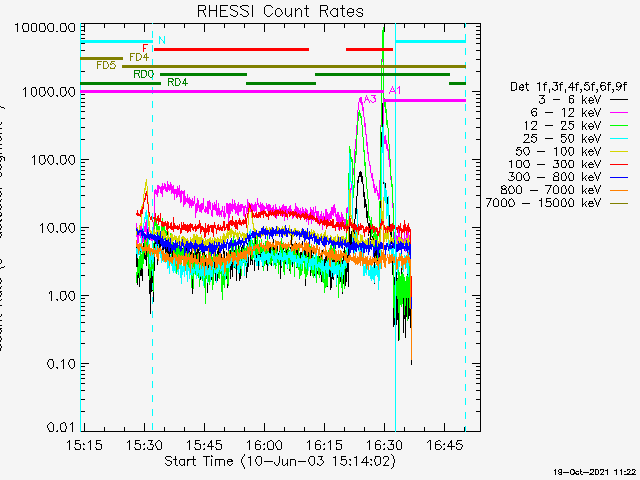Click the 1.00 y-axis tick label
Image resolution: width=640 pixels, height=480 pixels.
pyautogui.click(x=61, y=296)
